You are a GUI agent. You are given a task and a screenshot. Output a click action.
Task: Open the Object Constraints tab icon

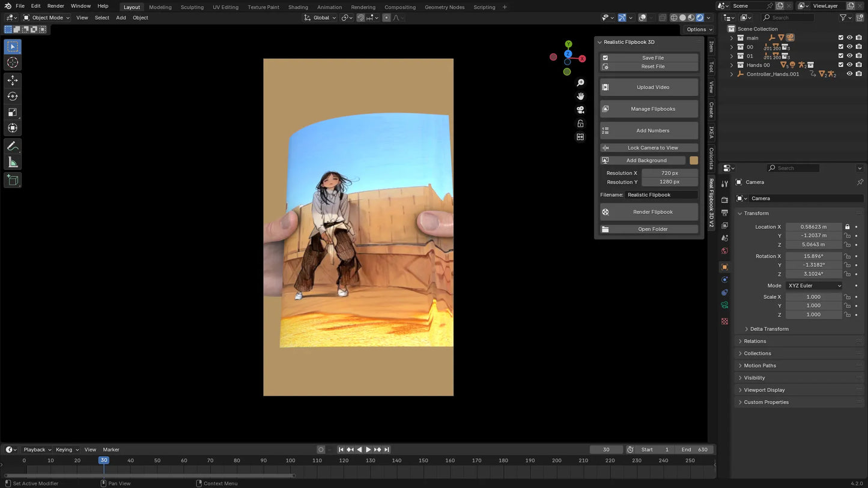point(724,292)
